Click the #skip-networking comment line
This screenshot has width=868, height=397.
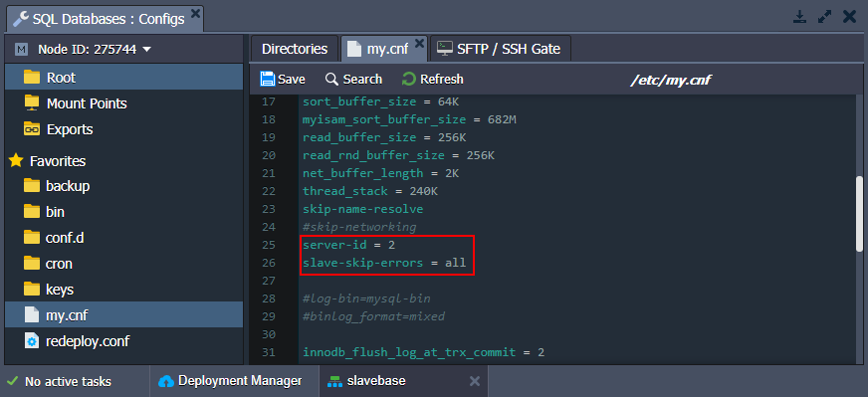click(359, 227)
